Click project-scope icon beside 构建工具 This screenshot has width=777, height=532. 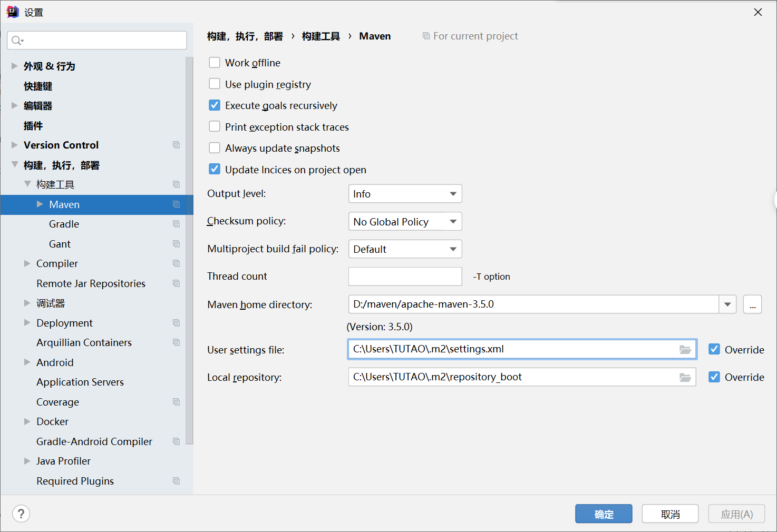(x=177, y=184)
